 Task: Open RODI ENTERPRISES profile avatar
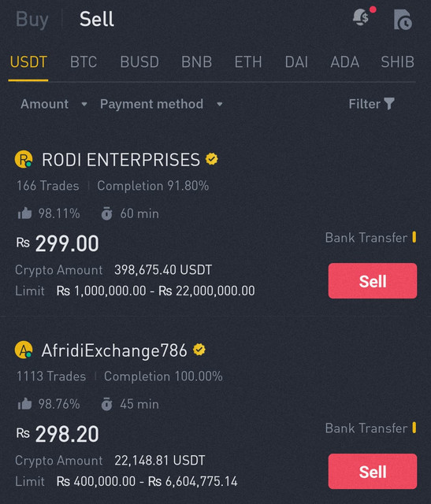[x=24, y=159]
